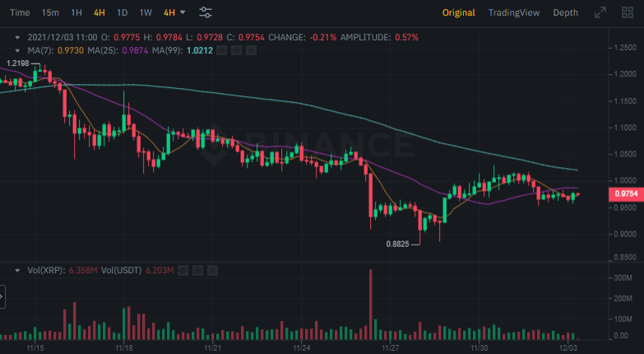Open the chart technical indicator settings
The width and height of the screenshot is (644, 354).
[x=206, y=12]
